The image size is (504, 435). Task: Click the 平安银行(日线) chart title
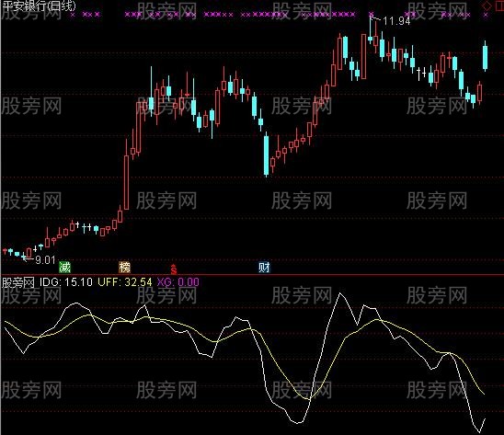pyautogui.click(x=39, y=6)
